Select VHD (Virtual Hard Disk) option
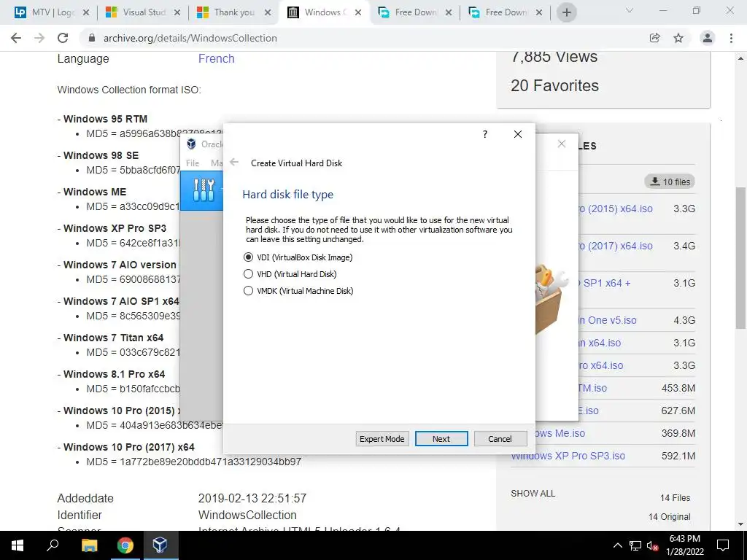Viewport: 747px width, 560px height. click(290, 274)
